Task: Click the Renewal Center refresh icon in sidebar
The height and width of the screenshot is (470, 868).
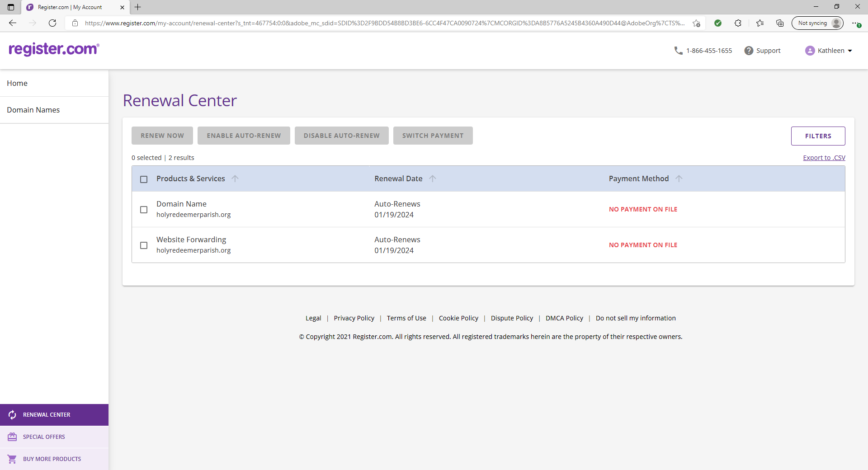Action: 12,414
